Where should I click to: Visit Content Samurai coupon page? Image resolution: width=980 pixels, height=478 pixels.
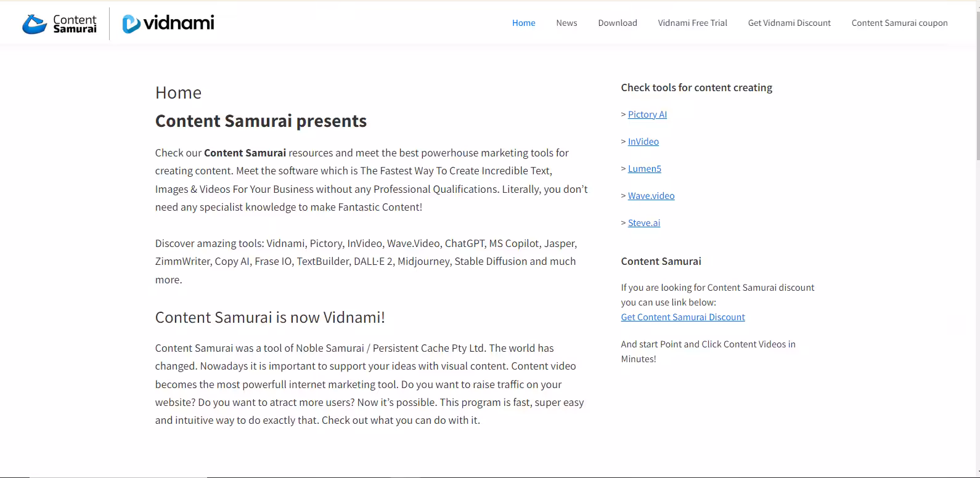[x=900, y=23]
